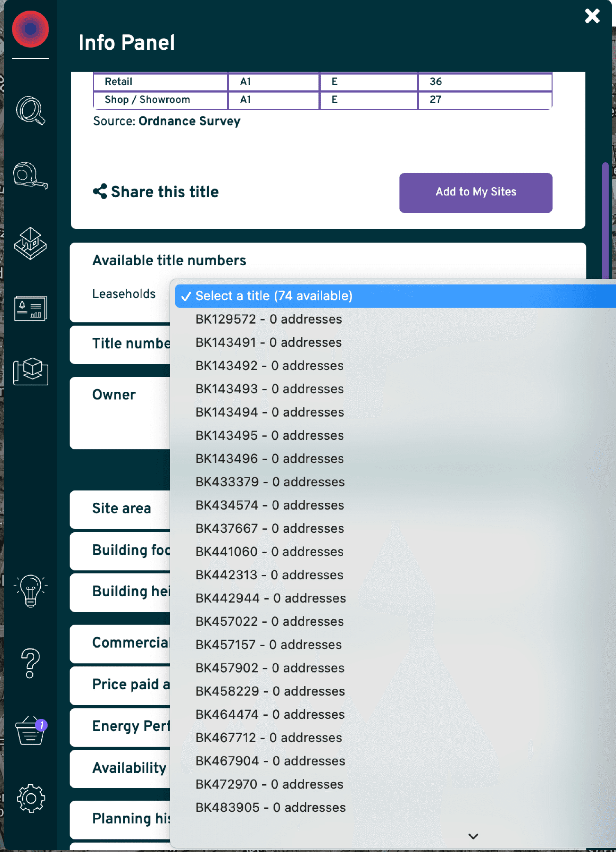Screen dimensions: 616x852
Task: Click the down chevron in the title list
Action: click(473, 836)
